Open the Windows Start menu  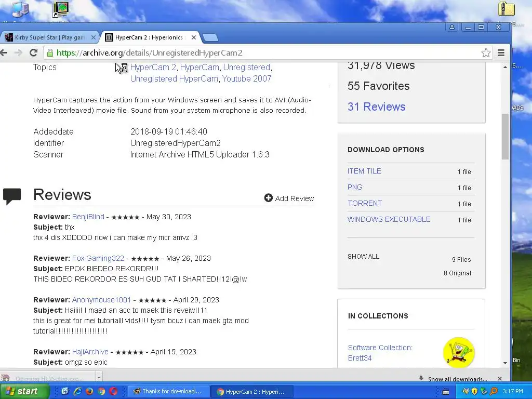[x=24, y=391]
